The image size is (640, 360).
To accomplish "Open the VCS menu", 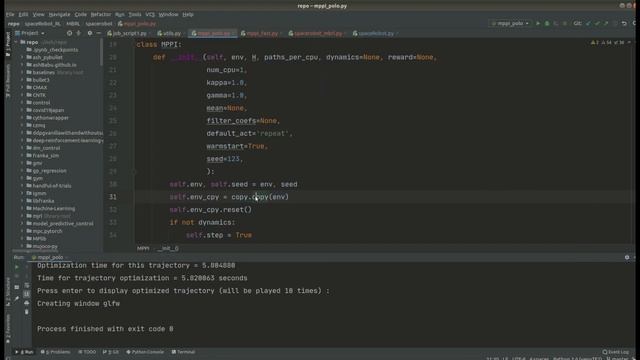I will pyautogui.click(x=150, y=14).
